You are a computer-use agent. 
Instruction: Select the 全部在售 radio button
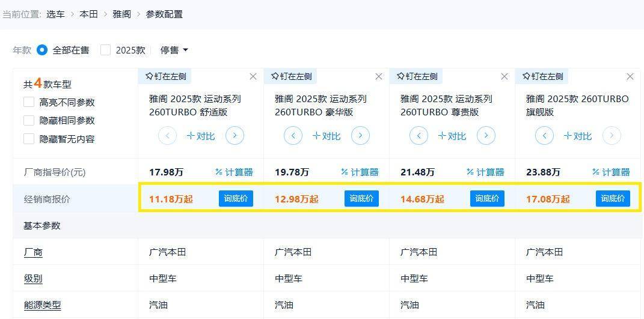click(x=42, y=50)
